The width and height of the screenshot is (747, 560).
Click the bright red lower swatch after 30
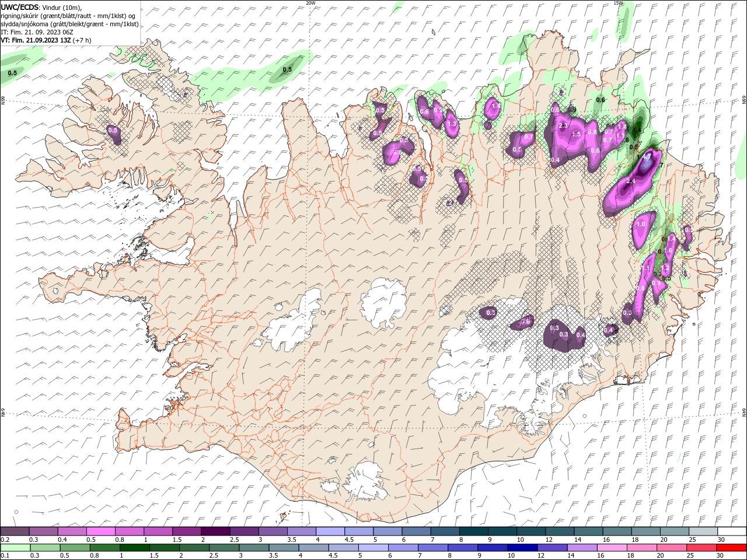pos(731,548)
